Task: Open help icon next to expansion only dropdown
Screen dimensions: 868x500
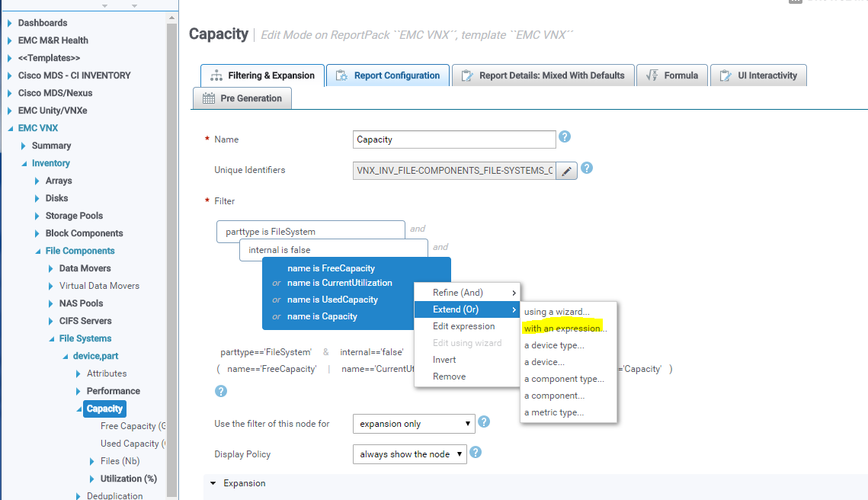Action: point(484,422)
